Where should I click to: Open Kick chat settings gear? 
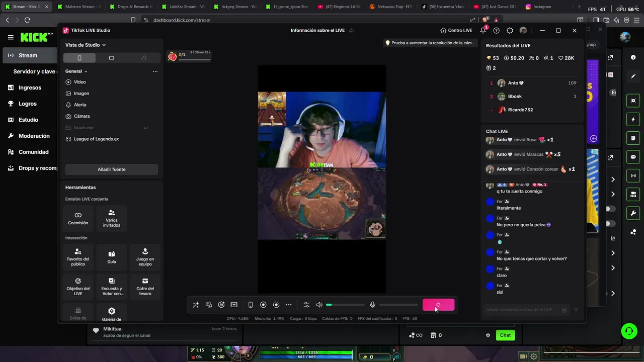coord(488,335)
